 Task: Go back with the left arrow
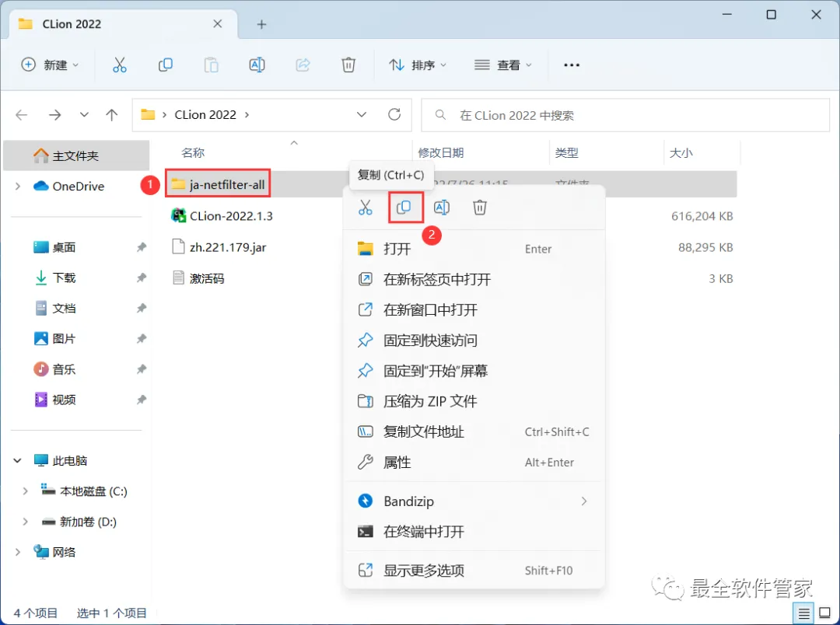click(x=22, y=114)
